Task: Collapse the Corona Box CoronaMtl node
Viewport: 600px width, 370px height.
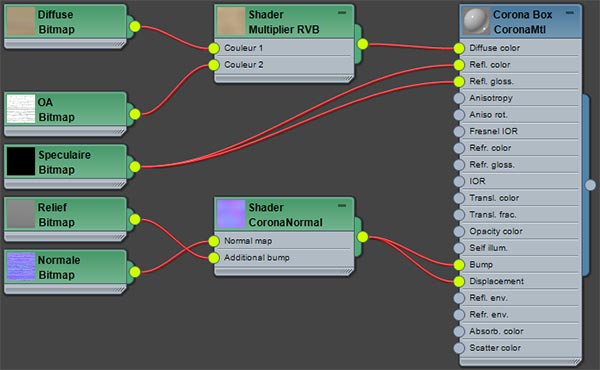Action: click(x=569, y=13)
